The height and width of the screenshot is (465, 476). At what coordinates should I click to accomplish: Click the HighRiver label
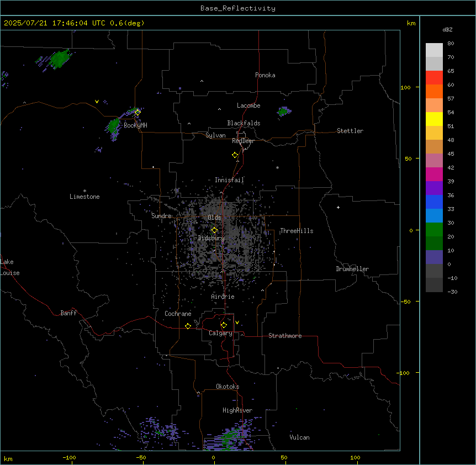click(237, 410)
